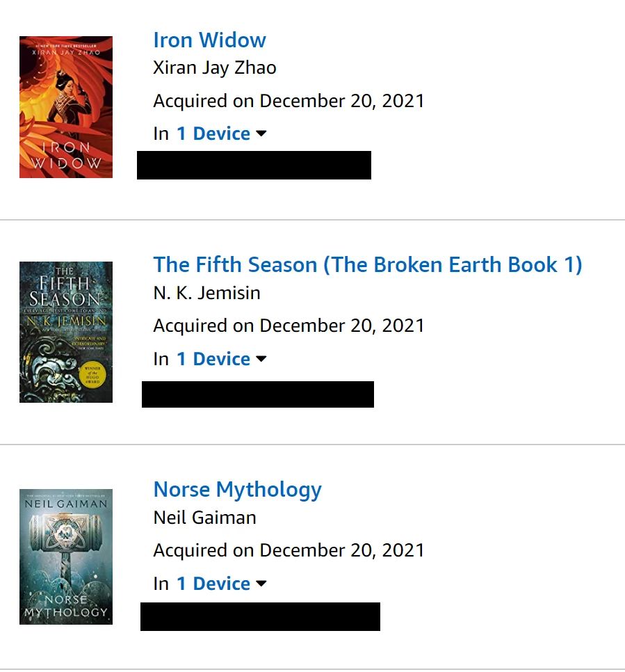Open The Fifth Season (The Broken Earth Book 1) title
This screenshot has height=672, width=625.
(367, 264)
